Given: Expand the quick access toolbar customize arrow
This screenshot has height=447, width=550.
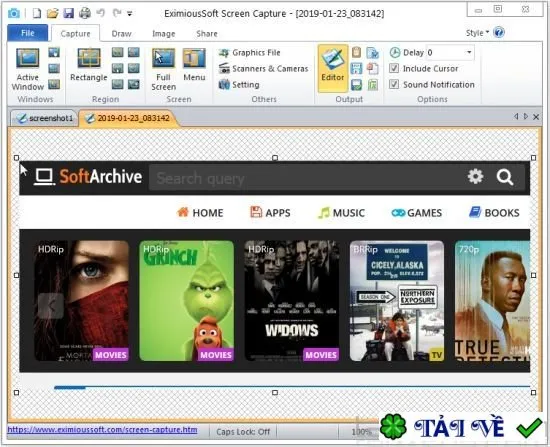Looking at the screenshot, I should coord(129,14).
